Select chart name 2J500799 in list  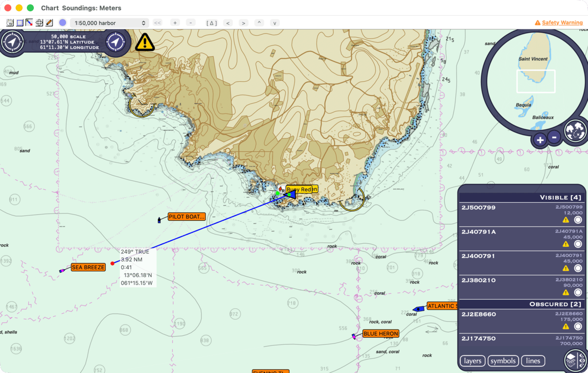(478, 208)
